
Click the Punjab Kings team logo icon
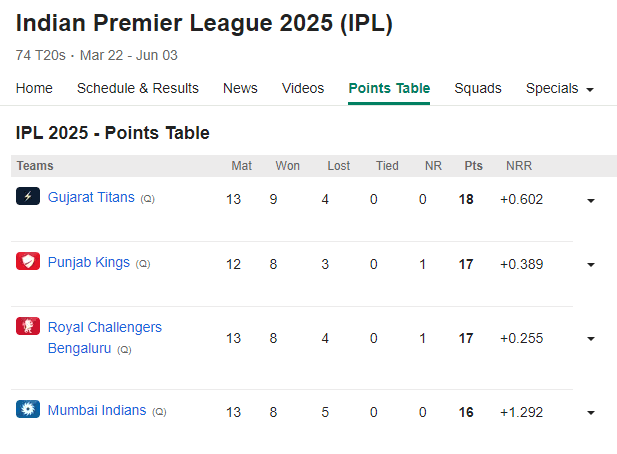[28, 261]
